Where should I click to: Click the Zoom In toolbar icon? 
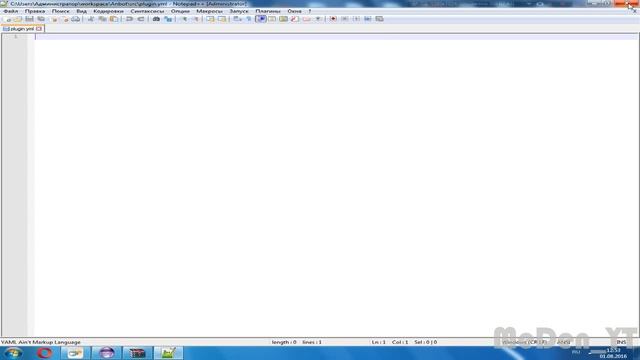click(183, 19)
